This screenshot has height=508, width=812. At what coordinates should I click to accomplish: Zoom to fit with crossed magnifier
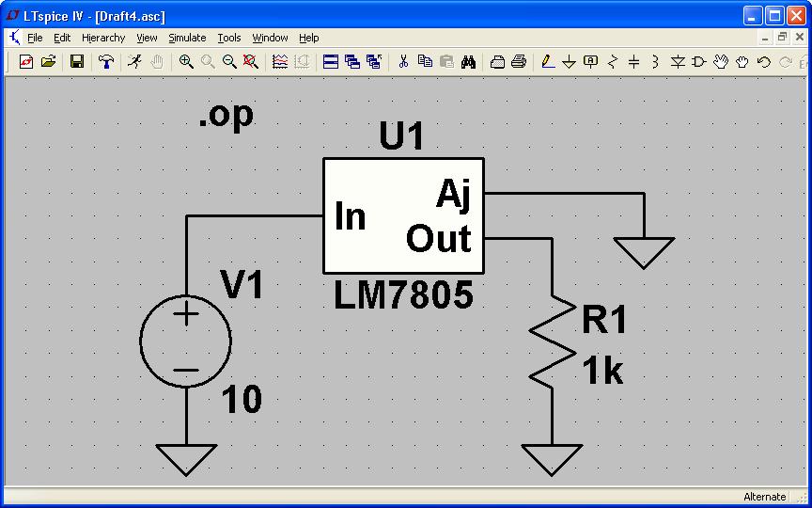(251, 62)
